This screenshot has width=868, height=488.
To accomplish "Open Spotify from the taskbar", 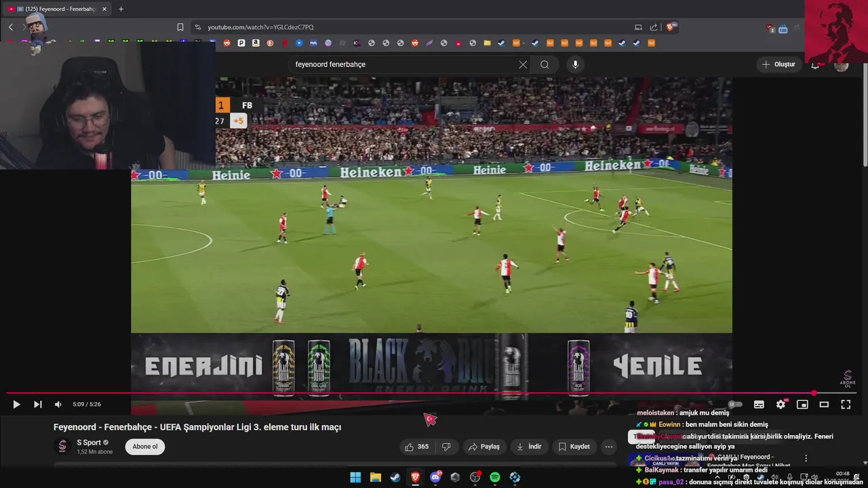I will click(x=495, y=477).
